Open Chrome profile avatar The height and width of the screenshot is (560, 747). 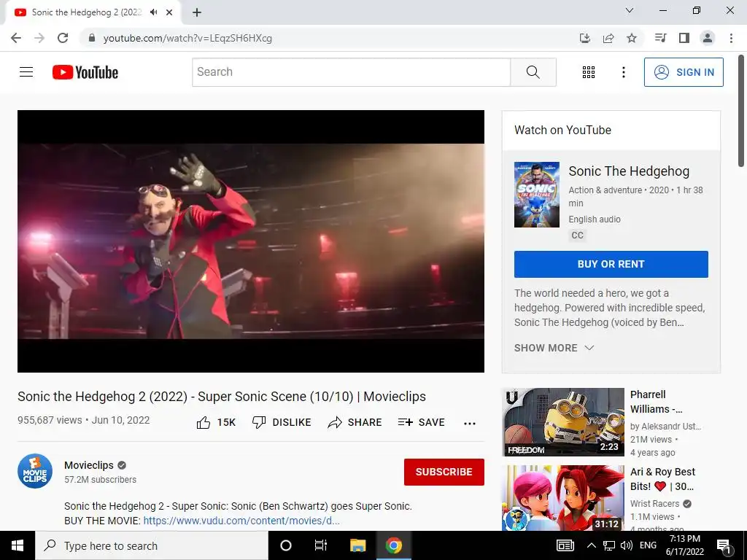[x=708, y=38]
